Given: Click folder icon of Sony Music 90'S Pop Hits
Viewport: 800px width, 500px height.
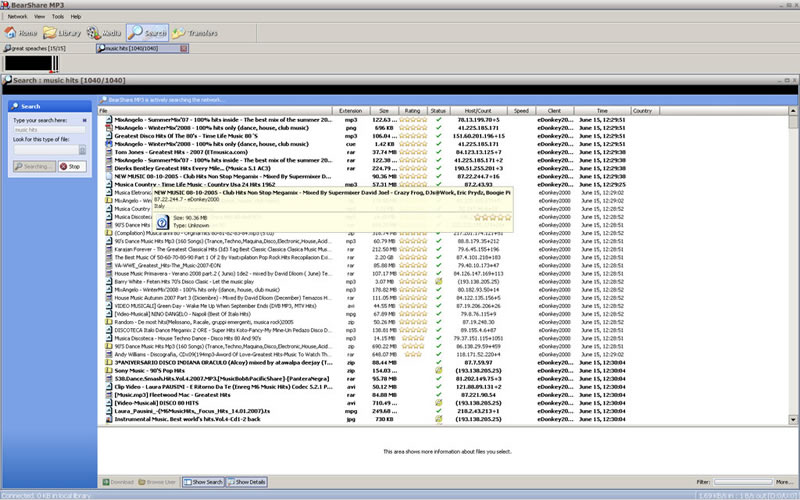Looking at the screenshot, I should tap(109, 370).
